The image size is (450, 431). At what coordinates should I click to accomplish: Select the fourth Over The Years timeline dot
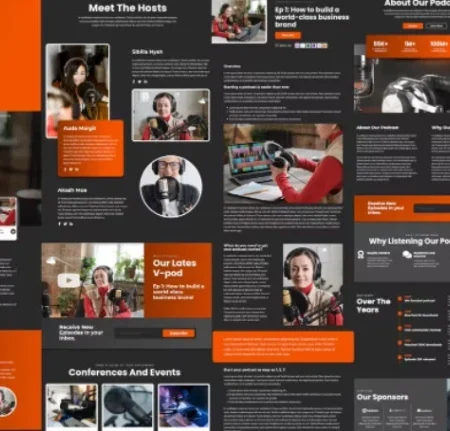(399, 343)
